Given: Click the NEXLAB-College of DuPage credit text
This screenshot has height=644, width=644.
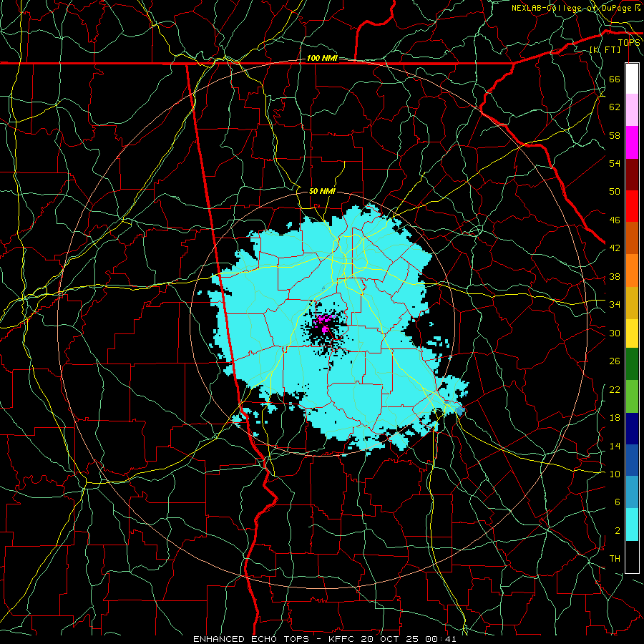Looking at the screenshot, I should [x=577, y=8].
